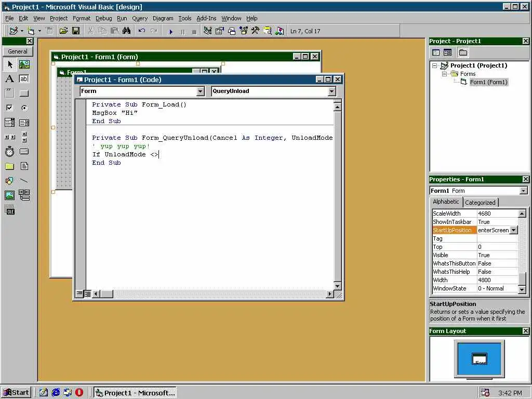Select the DirListBox folder control tool
The height and width of the screenshot is (399, 532).
click(x=10, y=166)
